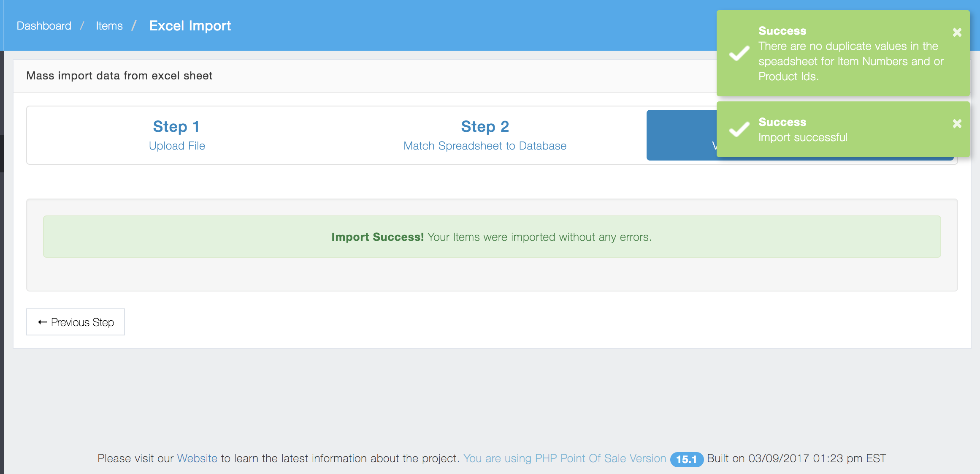Click the Import Success green alert banner
Image resolution: width=980 pixels, height=474 pixels.
(492, 237)
